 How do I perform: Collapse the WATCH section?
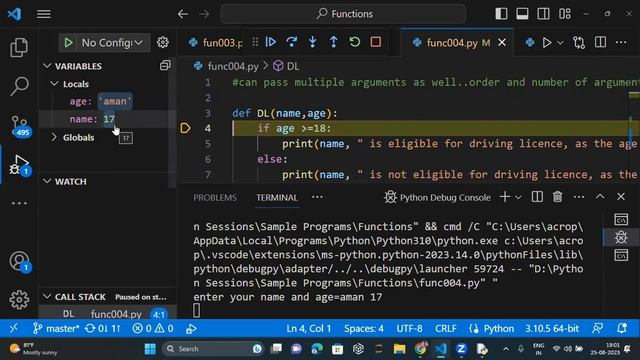[x=70, y=181]
